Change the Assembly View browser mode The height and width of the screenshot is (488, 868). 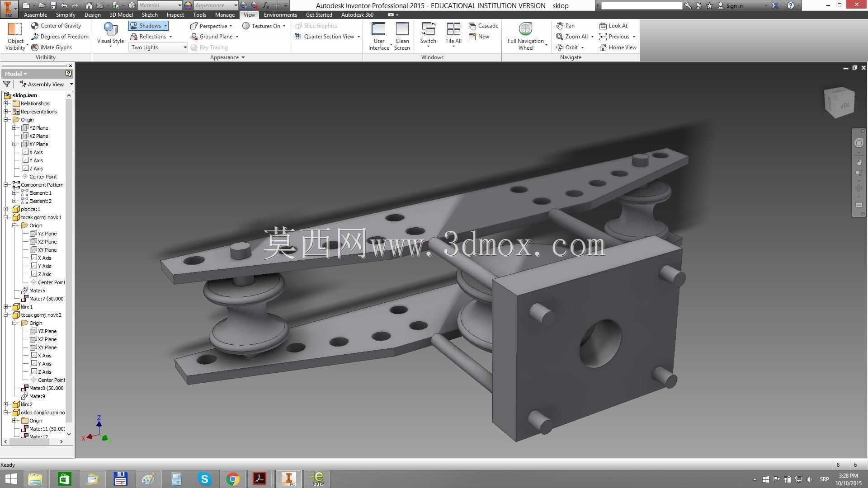click(x=46, y=84)
